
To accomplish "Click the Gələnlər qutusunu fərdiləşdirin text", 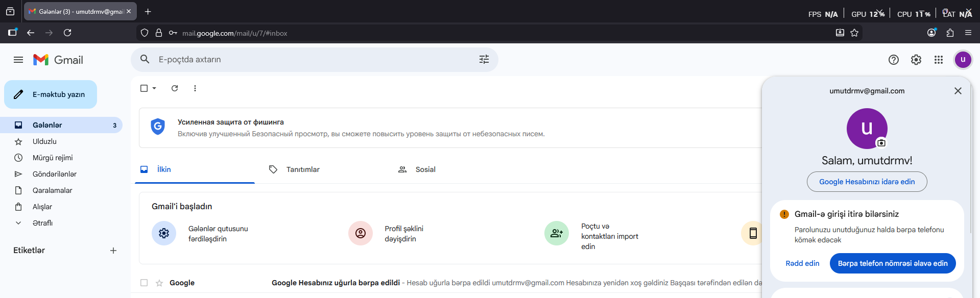I will point(218,234).
